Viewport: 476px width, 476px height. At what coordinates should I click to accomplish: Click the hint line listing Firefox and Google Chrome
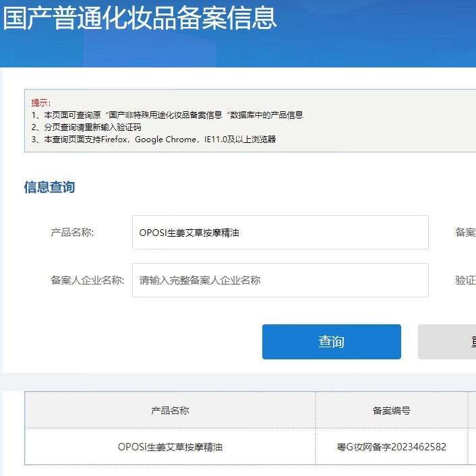[x=154, y=140]
